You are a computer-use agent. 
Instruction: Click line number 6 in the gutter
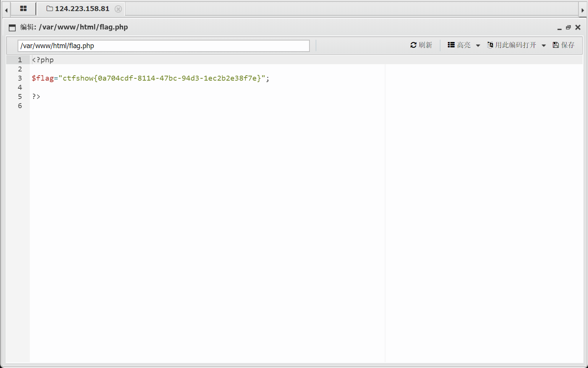(20, 106)
